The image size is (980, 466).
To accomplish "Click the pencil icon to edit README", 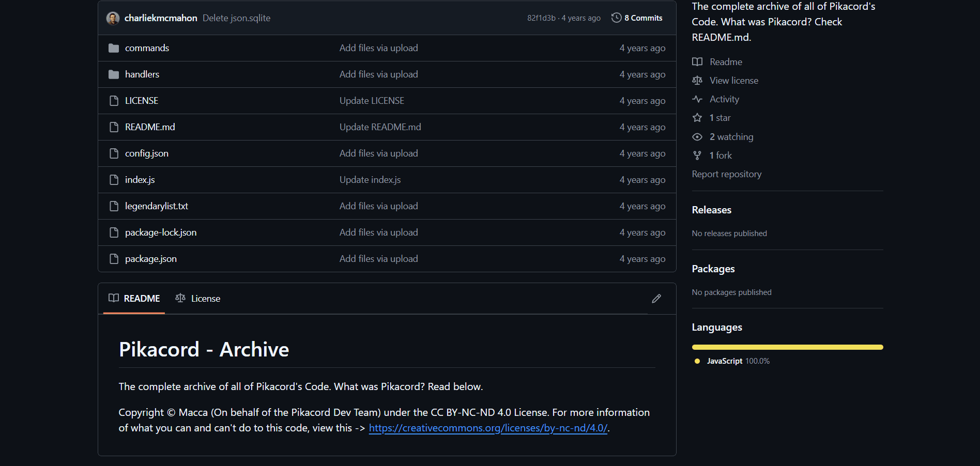I will 656,299.
